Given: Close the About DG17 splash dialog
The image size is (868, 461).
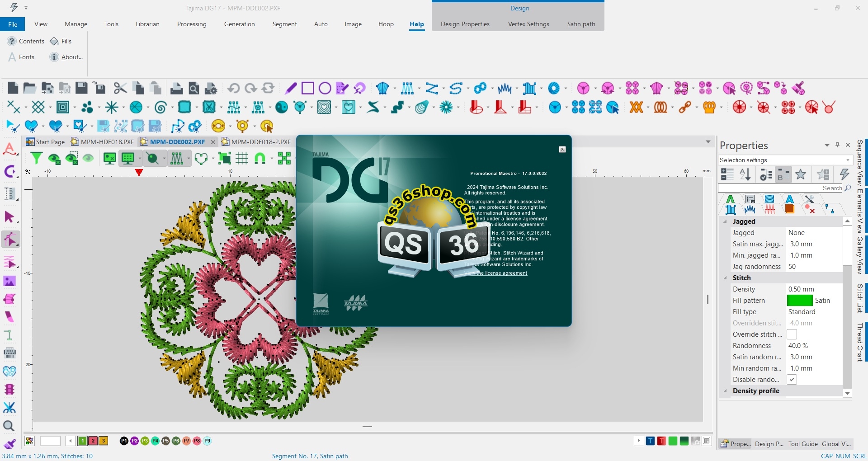Looking at the screenshot, I should pos(562,149).
